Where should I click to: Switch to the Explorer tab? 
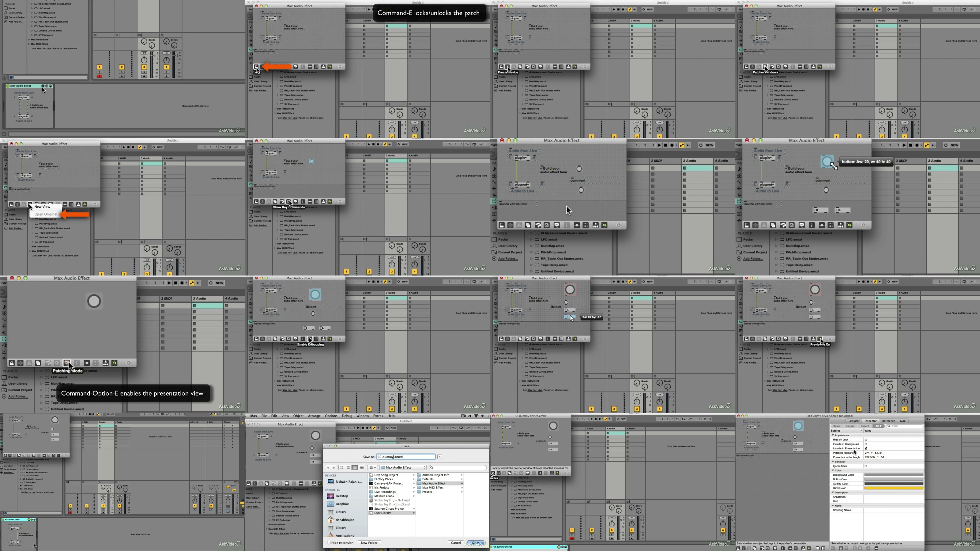pos(854,421)
